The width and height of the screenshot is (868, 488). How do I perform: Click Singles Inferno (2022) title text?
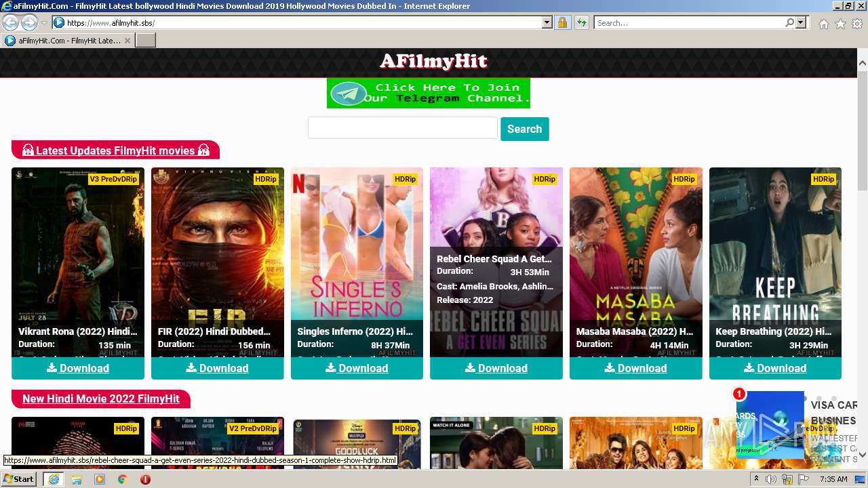(x=355, y=331)
